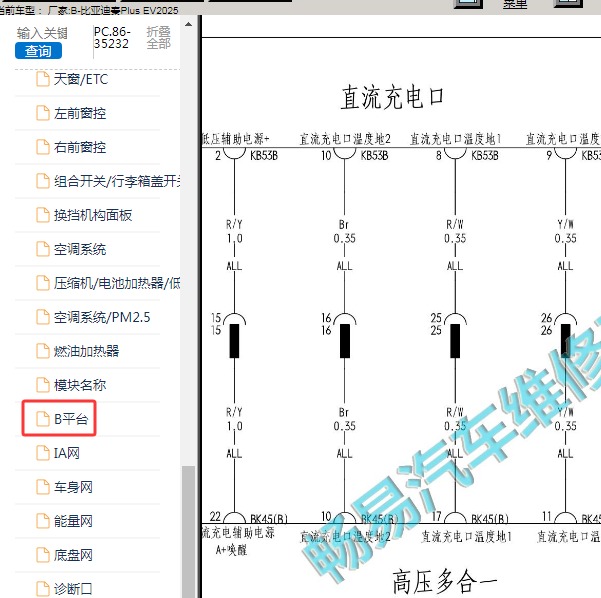Click the document icon beside 空调系统
601x598 pixels.
click(43, 249)
